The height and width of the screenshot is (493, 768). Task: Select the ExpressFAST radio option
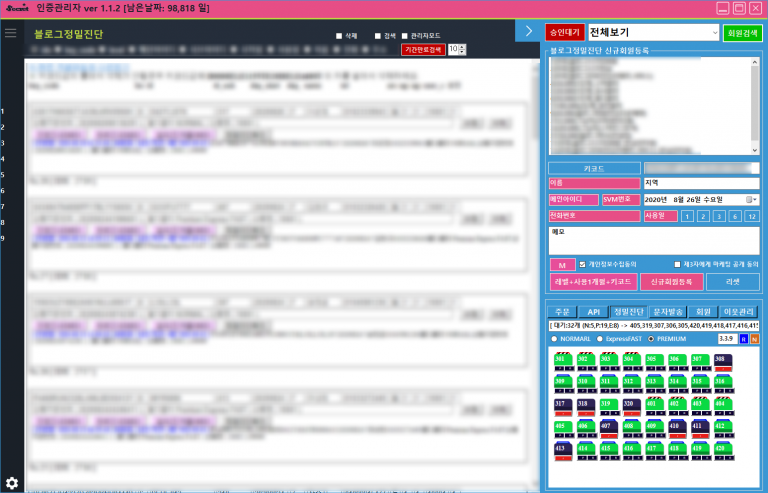coord(599,339)
